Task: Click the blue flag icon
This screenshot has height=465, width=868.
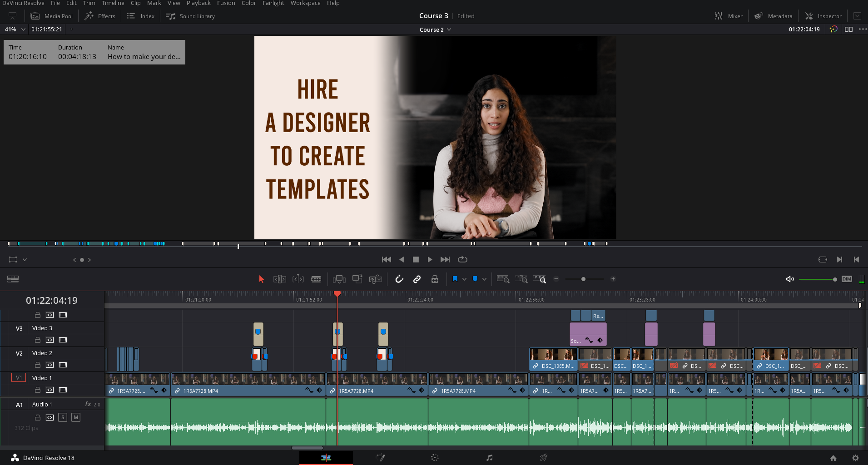Action: tap(455, 279)
